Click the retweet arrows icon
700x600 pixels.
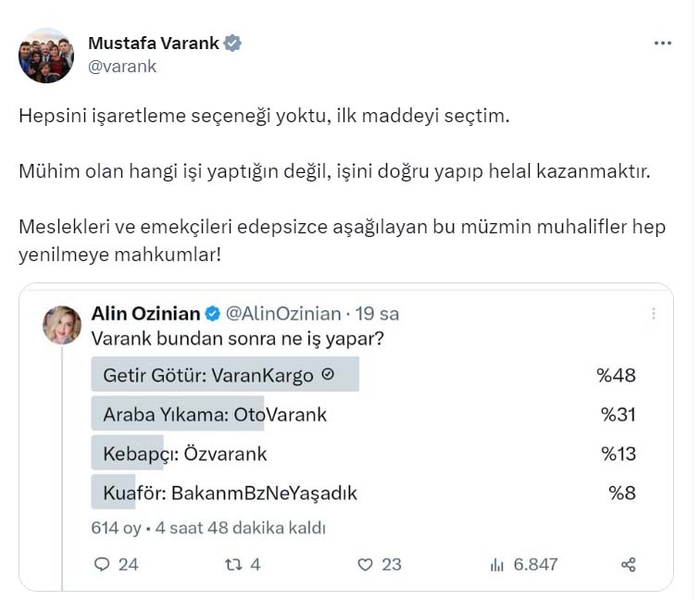coord(234,564)
